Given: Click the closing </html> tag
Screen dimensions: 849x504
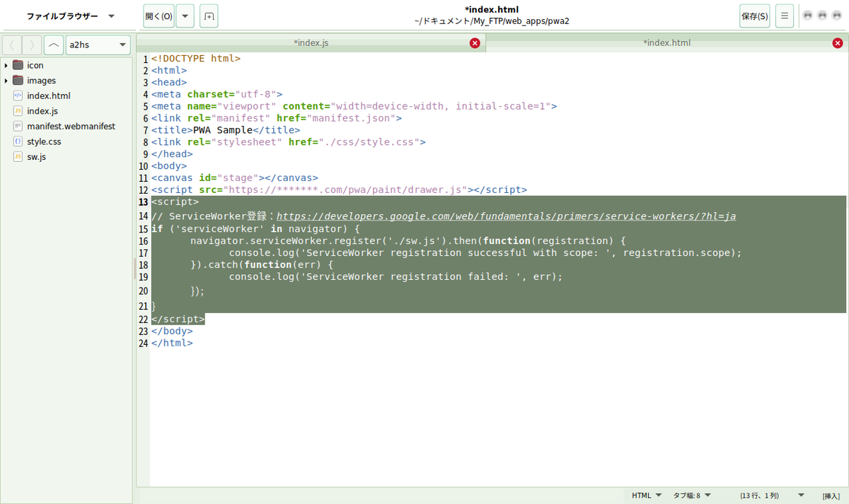Looking at the screenshot, I should coord(172,343).
